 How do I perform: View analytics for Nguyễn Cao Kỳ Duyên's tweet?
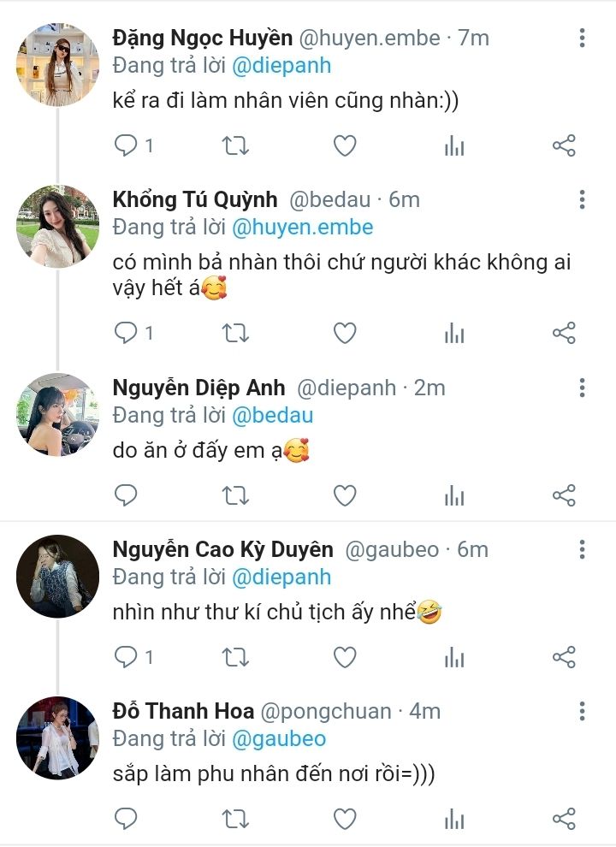click(x=454, y=657)
